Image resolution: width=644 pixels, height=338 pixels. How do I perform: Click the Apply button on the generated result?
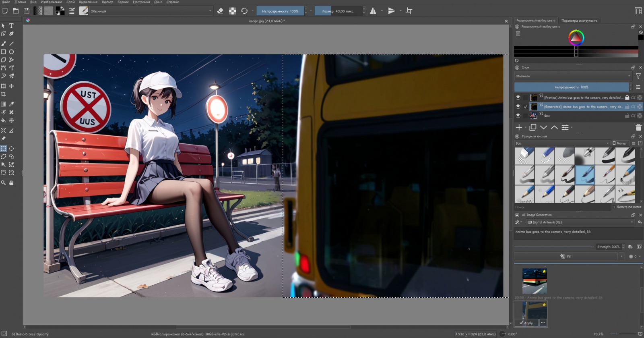[x=526, y=323]
